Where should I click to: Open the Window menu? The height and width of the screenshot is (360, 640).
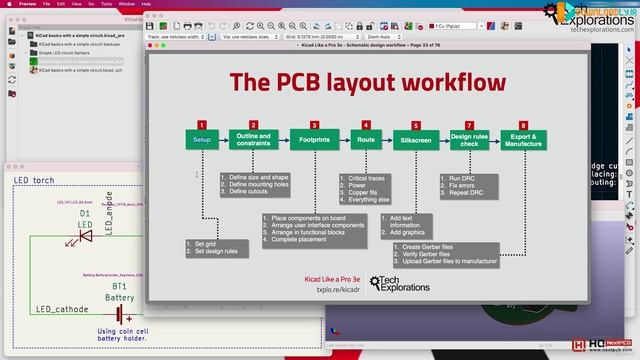click(127, 4)
